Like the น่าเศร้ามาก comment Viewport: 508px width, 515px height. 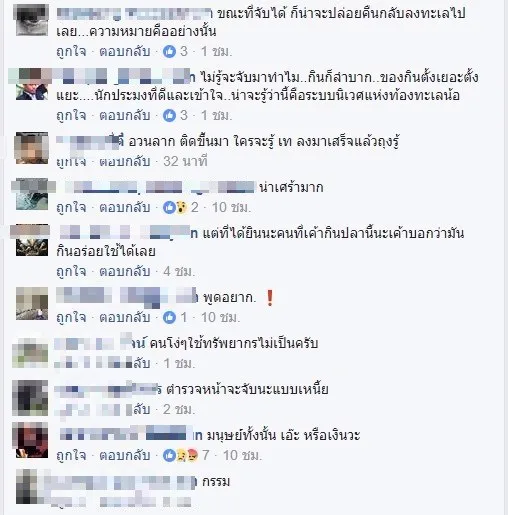coord(71,208)
